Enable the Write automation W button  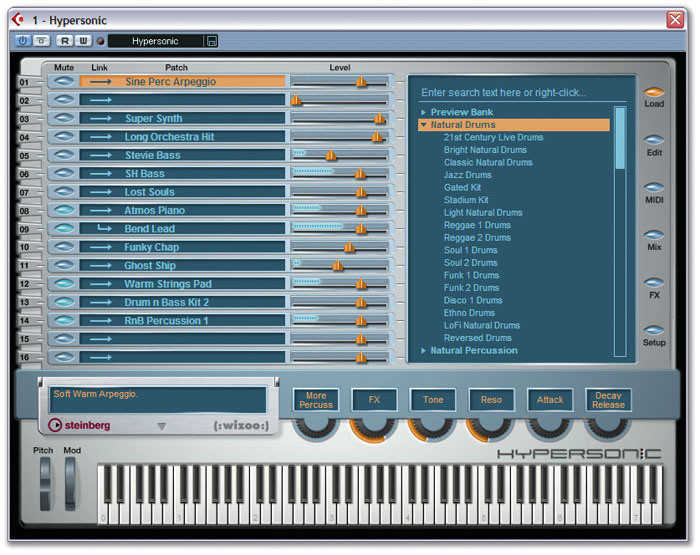tap(83, 41)
